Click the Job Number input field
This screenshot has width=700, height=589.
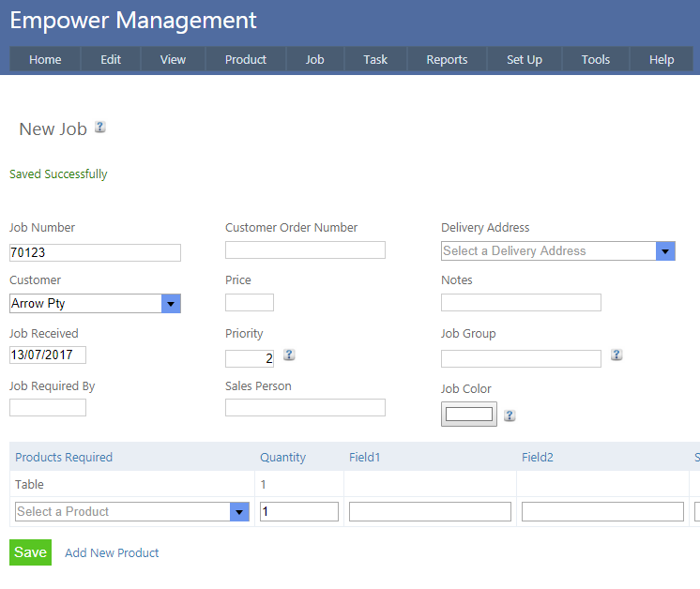pyautogui.click(x=95, y=253)
